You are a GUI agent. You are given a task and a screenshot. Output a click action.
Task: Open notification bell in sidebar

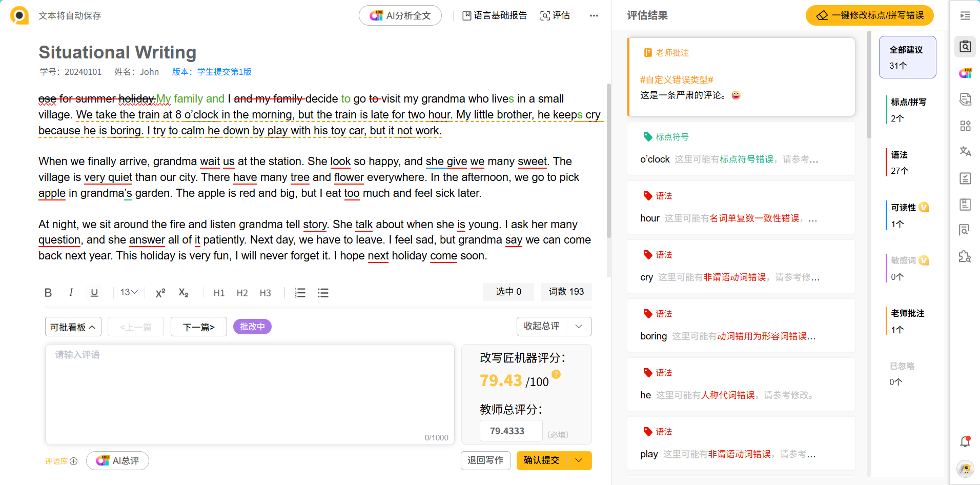[x=965, y=441]
